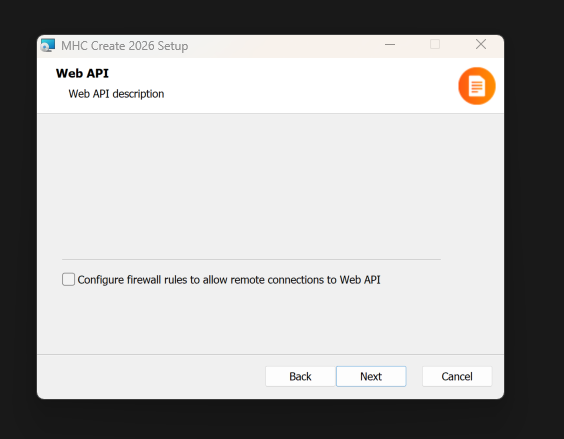This screenshot has height=439, width=564.
Task: Close the setup dialog with X
Action: [x=481, y=44]
